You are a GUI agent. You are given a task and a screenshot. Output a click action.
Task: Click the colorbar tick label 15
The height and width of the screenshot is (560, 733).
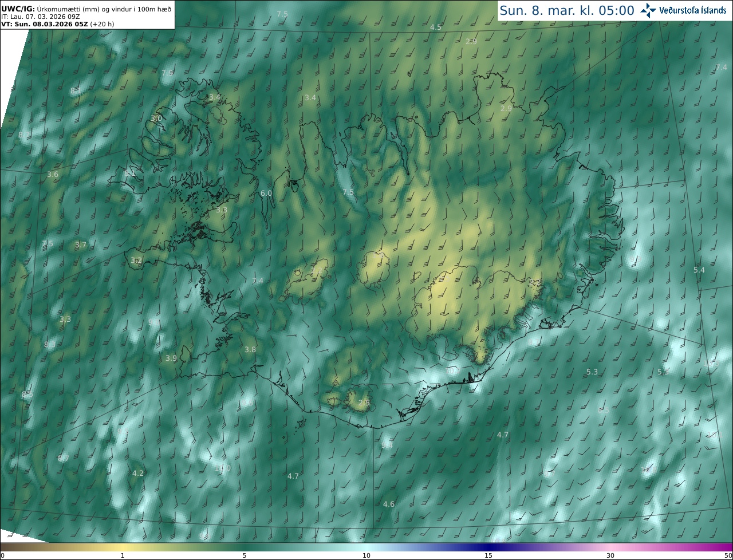point(488,555)
